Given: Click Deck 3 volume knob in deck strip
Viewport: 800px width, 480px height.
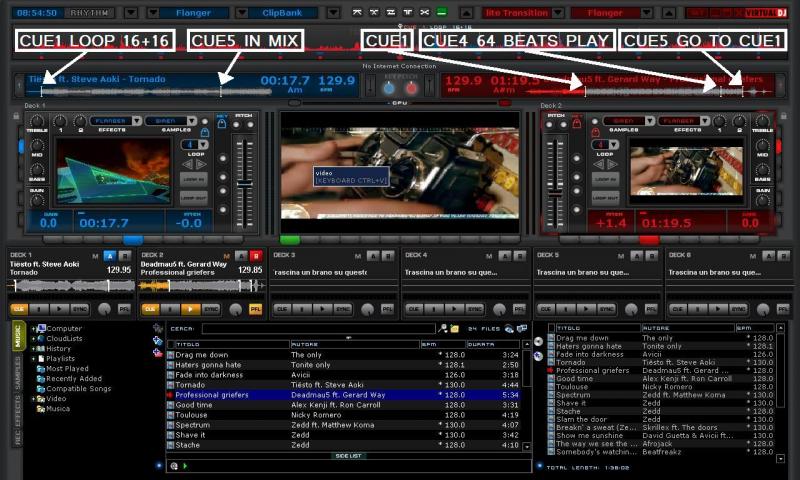Looking at the screenshot, I should pyautogui.click(x=367, y=309).
